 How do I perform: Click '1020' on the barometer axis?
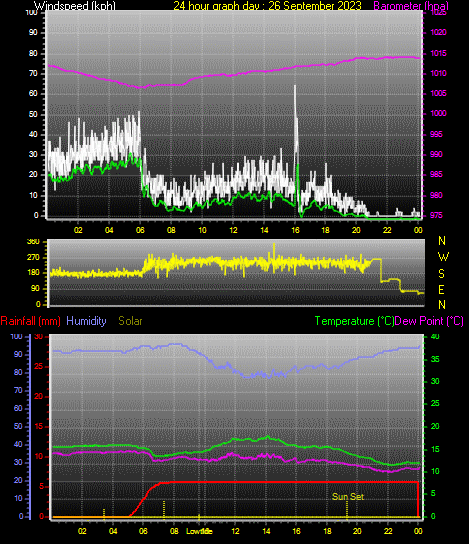(x=438, y=33)
